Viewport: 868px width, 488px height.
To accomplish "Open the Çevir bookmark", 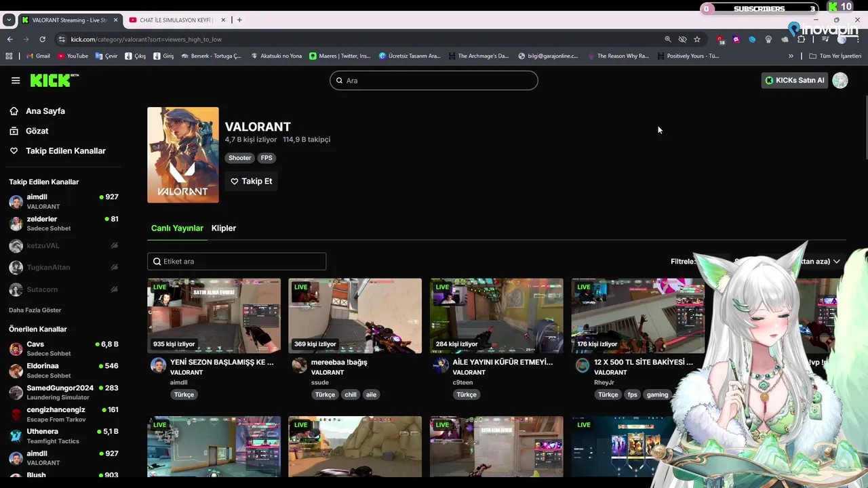I will pos(106,56).
